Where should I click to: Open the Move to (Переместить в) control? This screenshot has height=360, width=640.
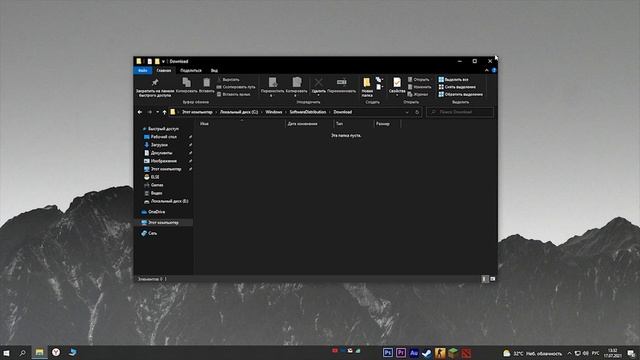(272, 87)
